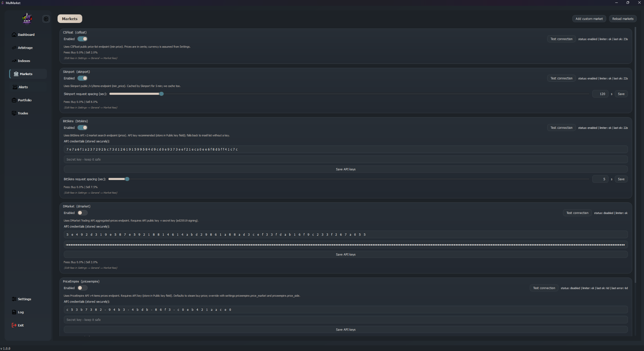Disable the Skinport market toggle
Image resolution: width=644 pixels, height=351 pixels.
point(83,78)
